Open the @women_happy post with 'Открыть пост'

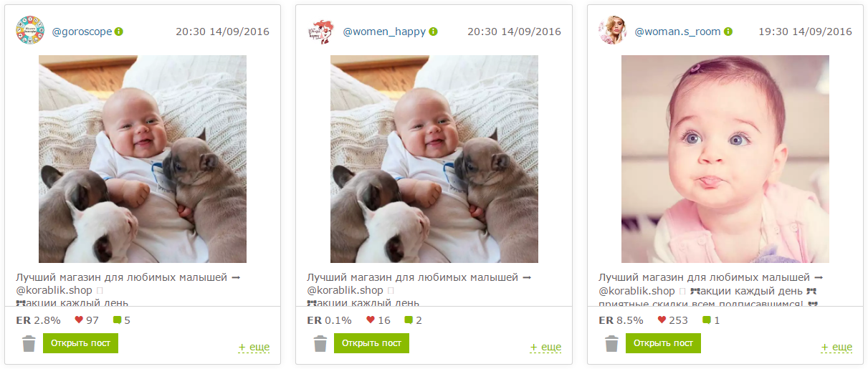(372, 343)
